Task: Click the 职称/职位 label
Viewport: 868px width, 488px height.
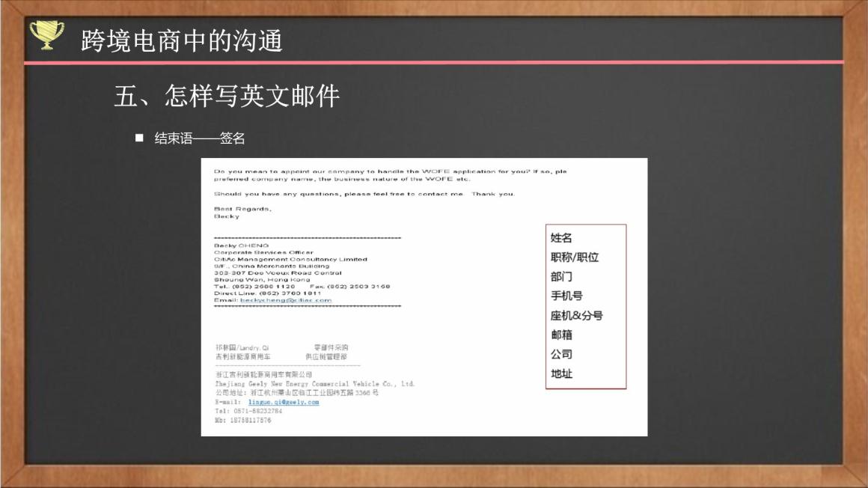Action: [575, 257]
